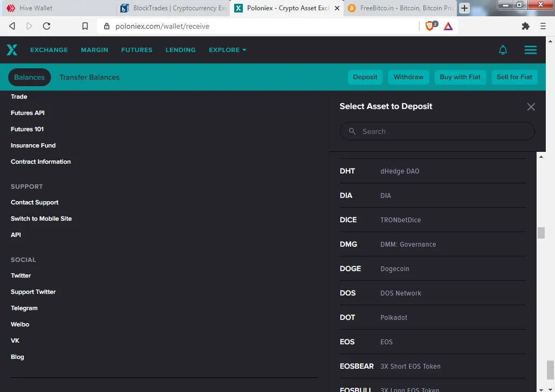555x392 pixels.
Task: Open Contract Information link
Action: click(41, 162)
